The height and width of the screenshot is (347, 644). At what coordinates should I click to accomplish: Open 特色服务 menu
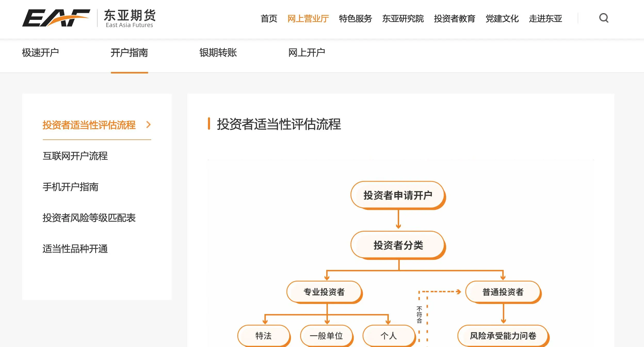coord(356,19)
